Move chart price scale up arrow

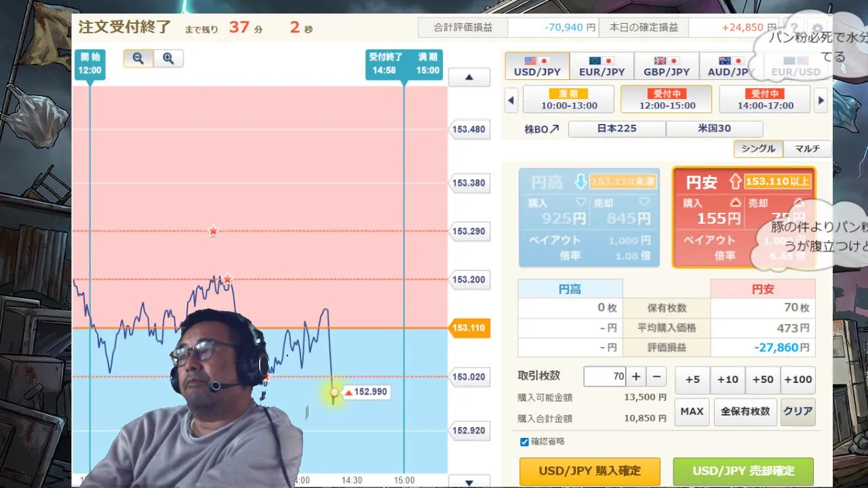tap(469, 77)
